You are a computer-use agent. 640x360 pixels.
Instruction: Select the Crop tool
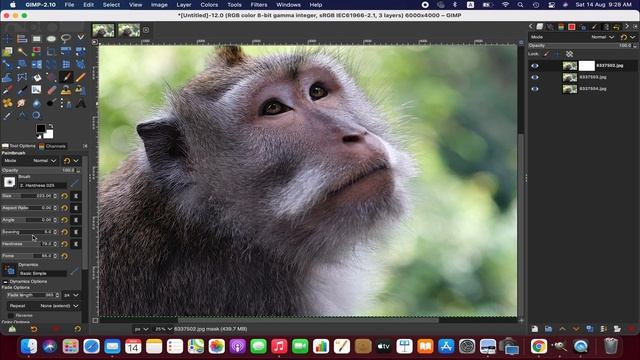(x=51, y=52)
